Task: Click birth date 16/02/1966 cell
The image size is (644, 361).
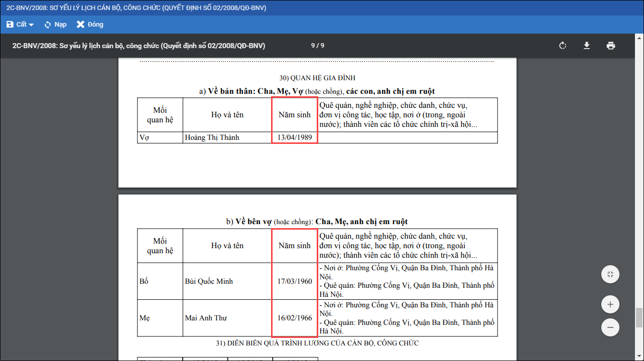Action: pyautogui.click(x=295, y=318)
